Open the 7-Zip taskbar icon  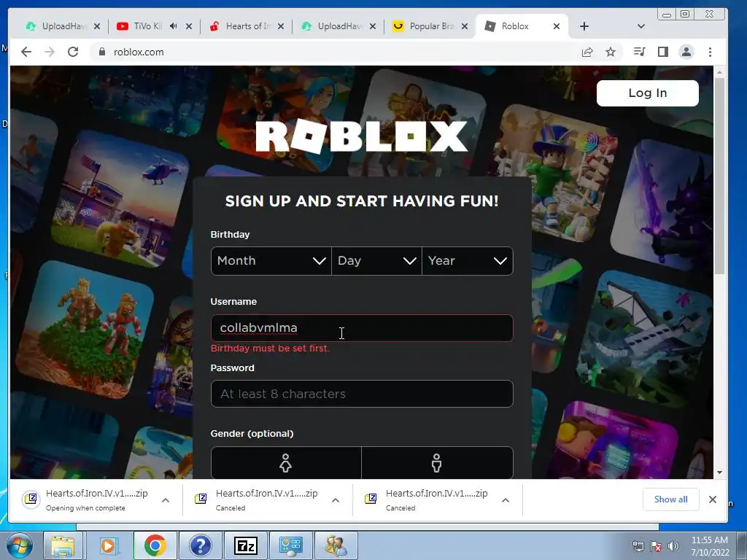click(245, 545)
